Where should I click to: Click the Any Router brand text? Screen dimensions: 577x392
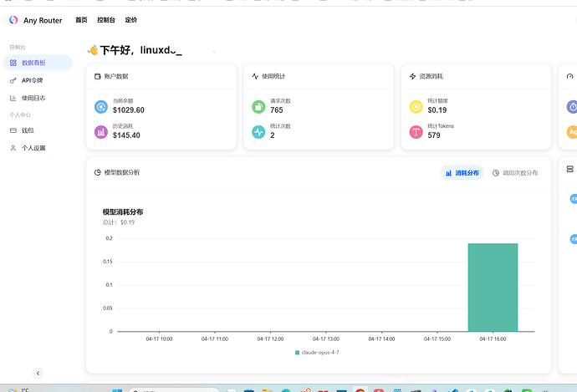[x=43, y=20]
